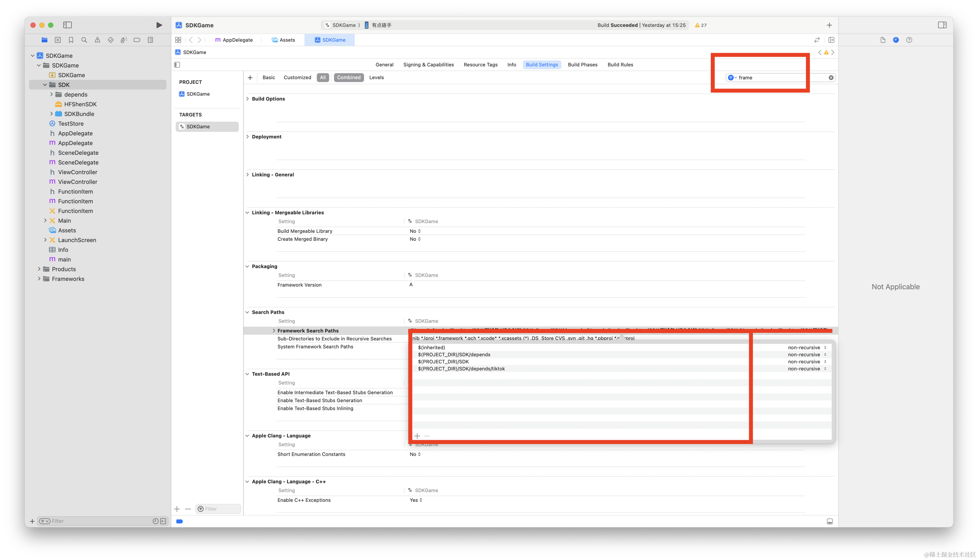
Task: Clear the frame search filter
Action: click(831, 78)
